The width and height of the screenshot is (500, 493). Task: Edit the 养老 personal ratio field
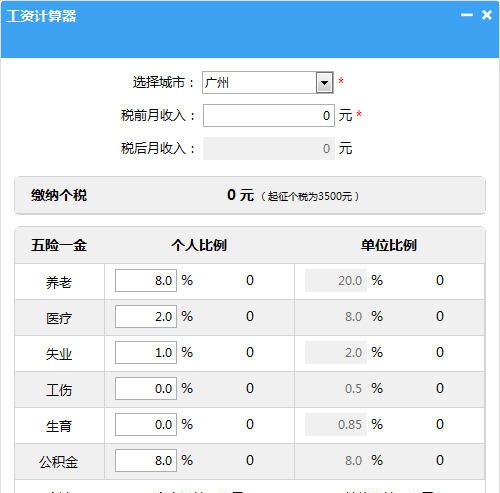point(146,280)
